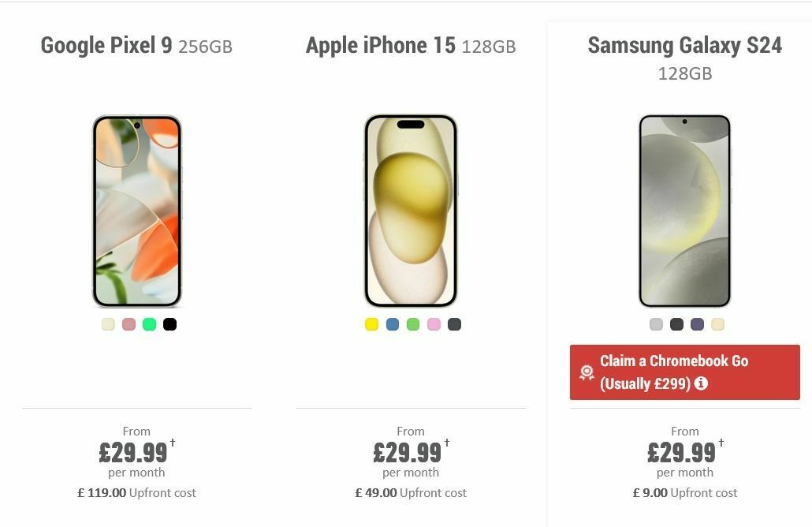The height and width of the screenshot is (527, 812).
Task: Select the cream color option for Galaxy S24
Action: coord(717,323)
